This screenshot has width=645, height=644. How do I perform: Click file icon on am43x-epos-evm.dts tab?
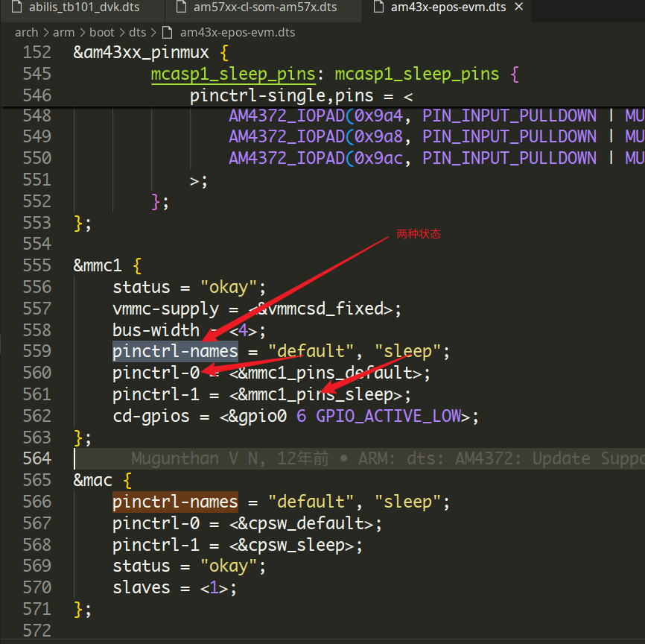[x=378, y=7]
